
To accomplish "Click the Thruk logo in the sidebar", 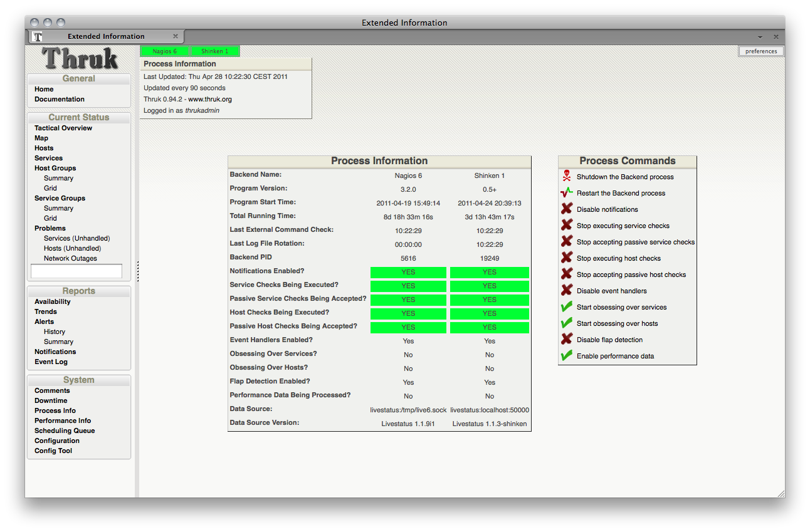I will [x=80, y=59].
